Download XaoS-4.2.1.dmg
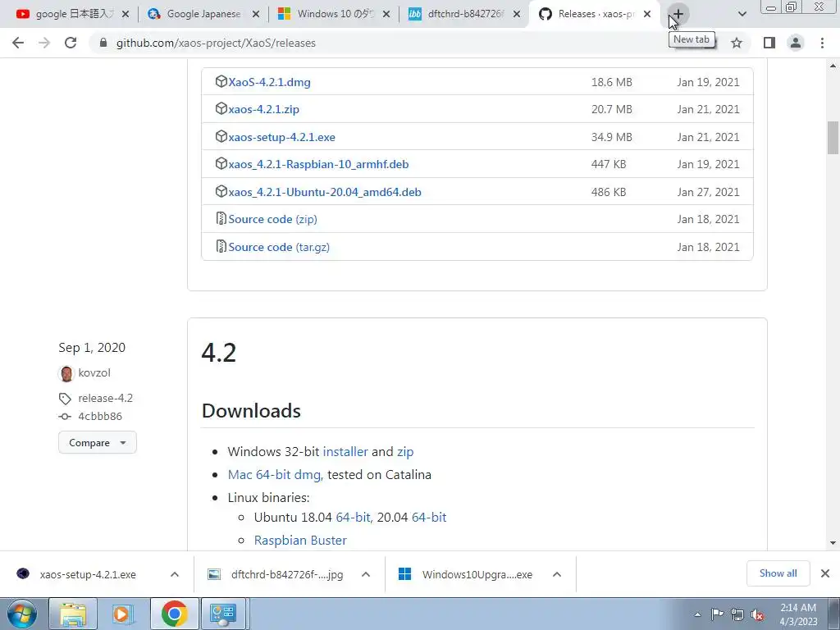 click(x=269, y=82)
